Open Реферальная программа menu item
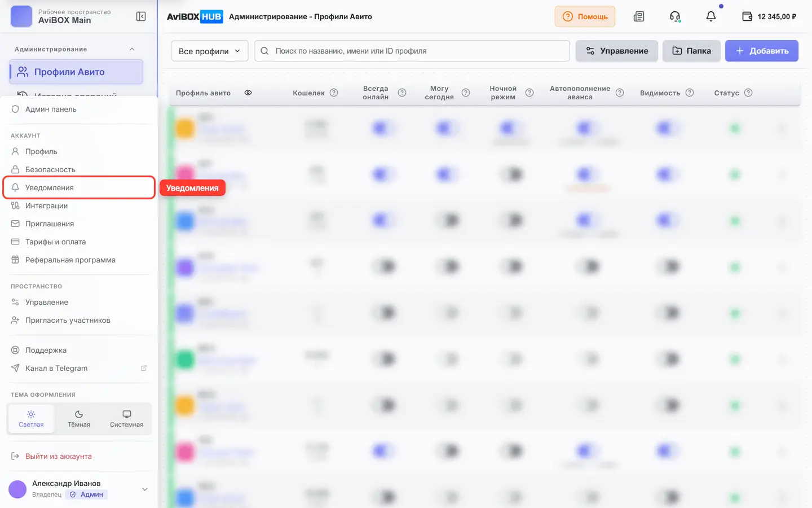 click(x=79, y=260)
